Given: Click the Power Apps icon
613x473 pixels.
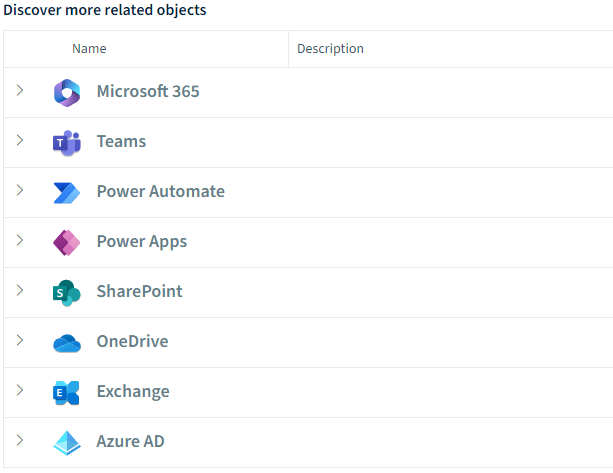Looking at the screenshot, I should [x=67, y=243].
